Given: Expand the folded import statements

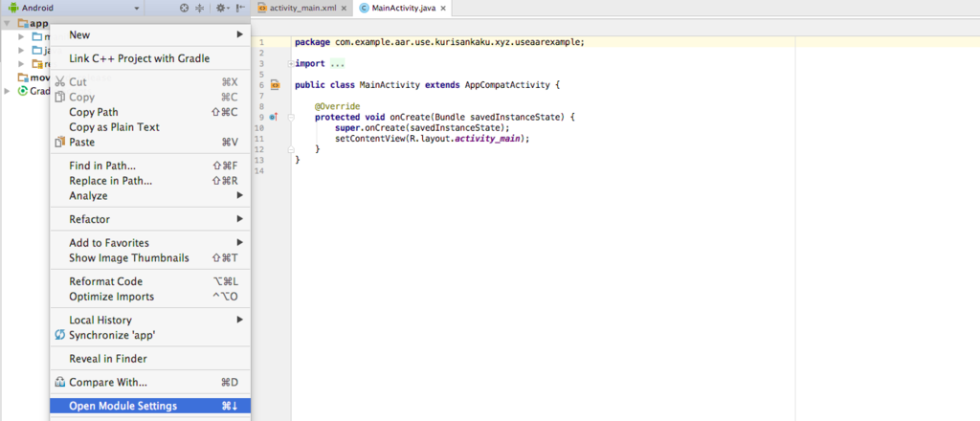Looking at the screenshot, I should coord(291,64).
